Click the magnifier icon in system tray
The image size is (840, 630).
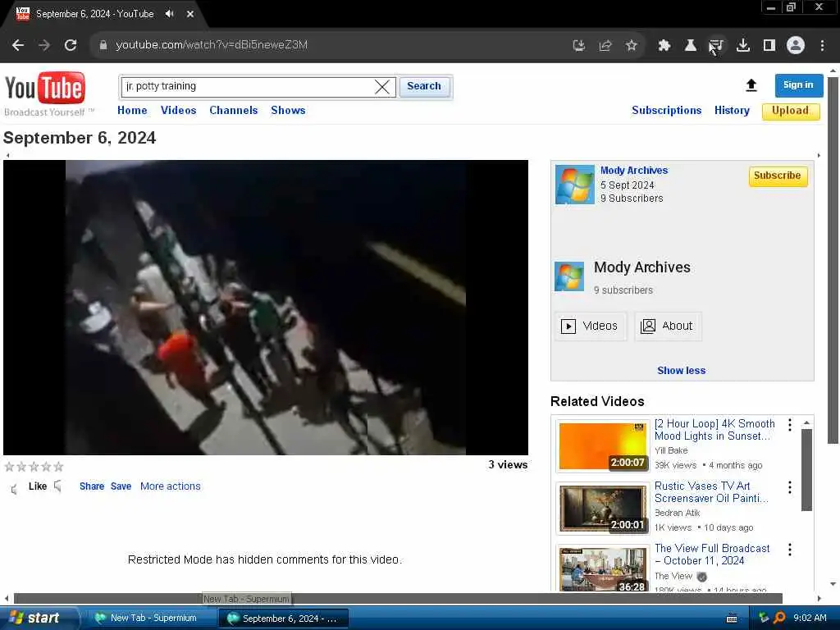(779, 619)
